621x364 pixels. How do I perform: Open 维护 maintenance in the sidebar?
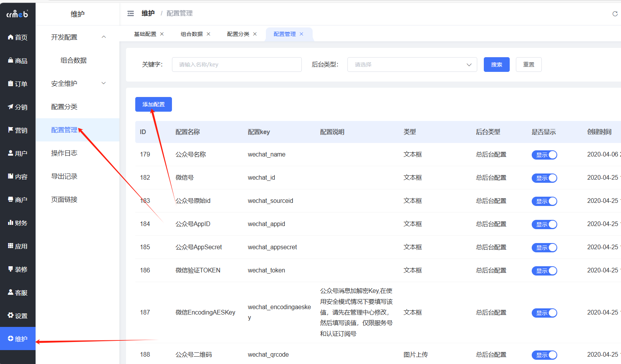point(18,339)
